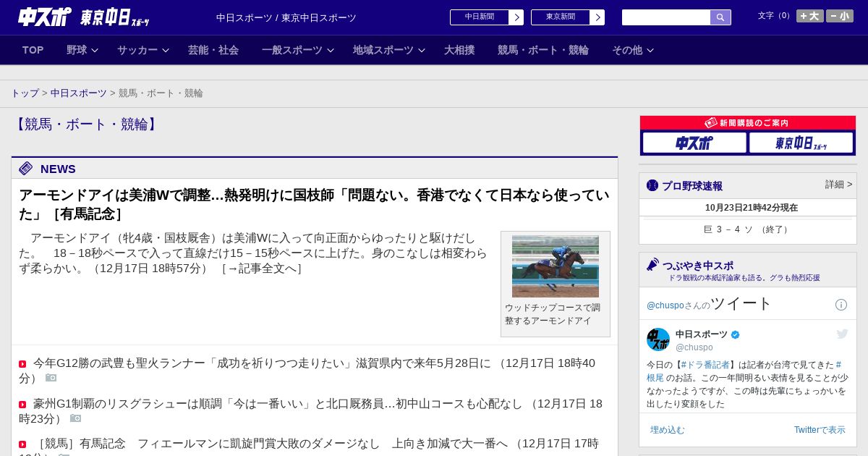This screenshot has height=456, width=868.
Task: Click the 埋め込む link
Action: click(x=667, y=430)
